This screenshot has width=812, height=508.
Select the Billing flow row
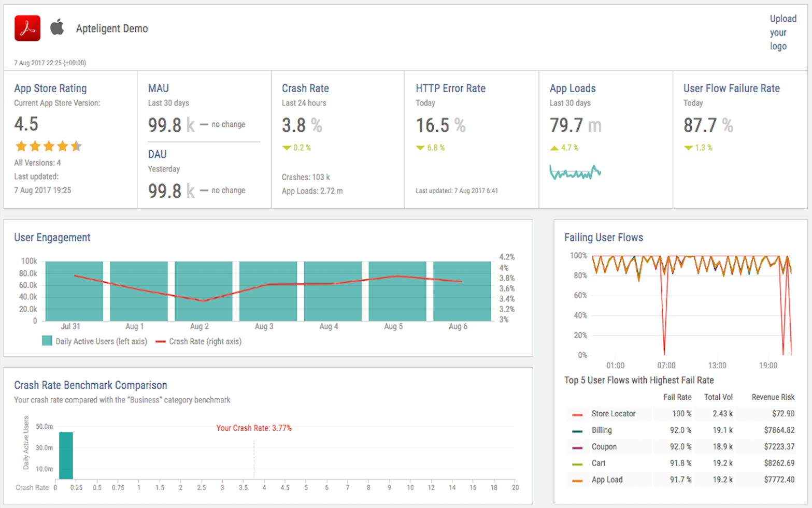tap(680, 430)
